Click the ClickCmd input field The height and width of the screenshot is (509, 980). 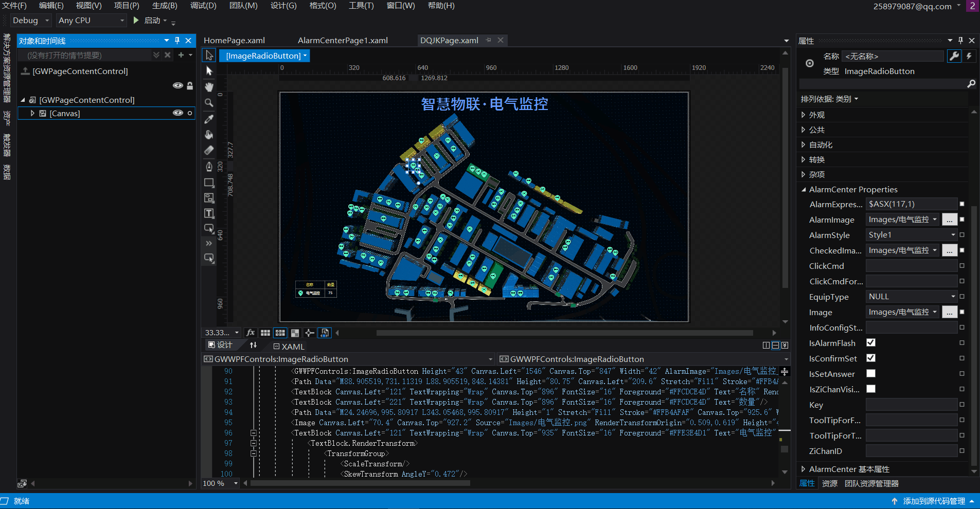point(911,266)
